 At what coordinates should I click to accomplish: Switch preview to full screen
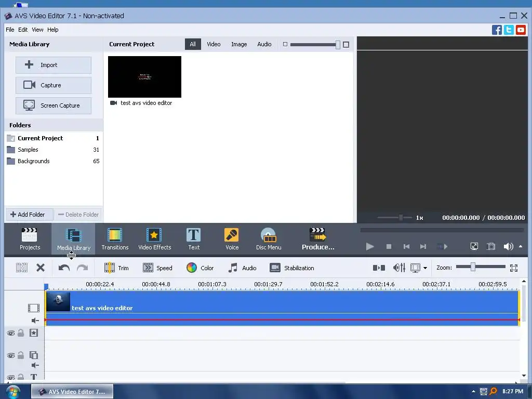click(x=474, y=246)
